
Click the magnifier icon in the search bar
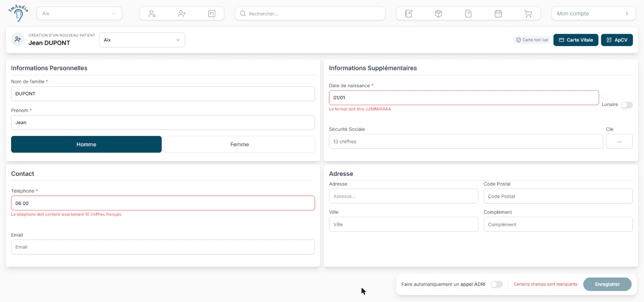tap(243, 14)
